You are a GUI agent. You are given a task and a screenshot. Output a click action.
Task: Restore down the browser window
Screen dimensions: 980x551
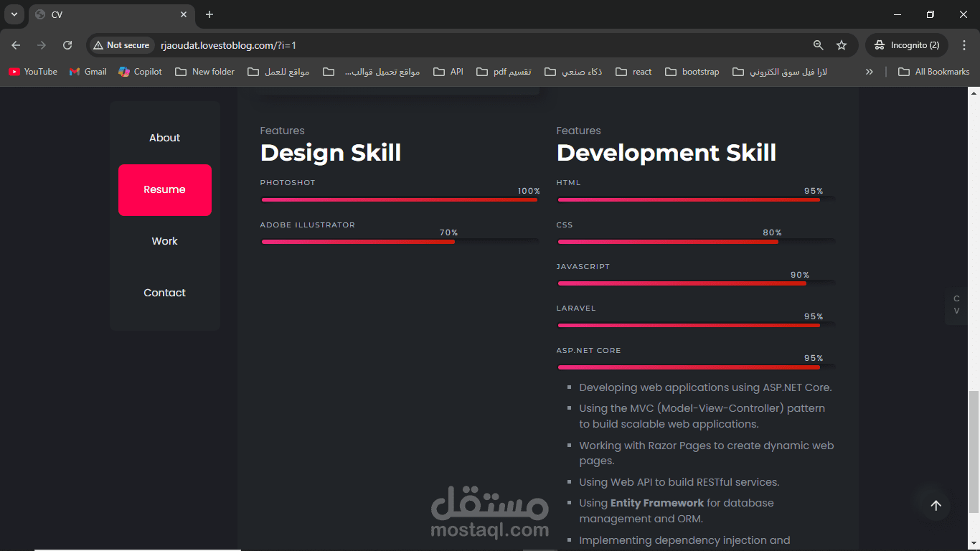pyautogui.click(x=930, y=14)
